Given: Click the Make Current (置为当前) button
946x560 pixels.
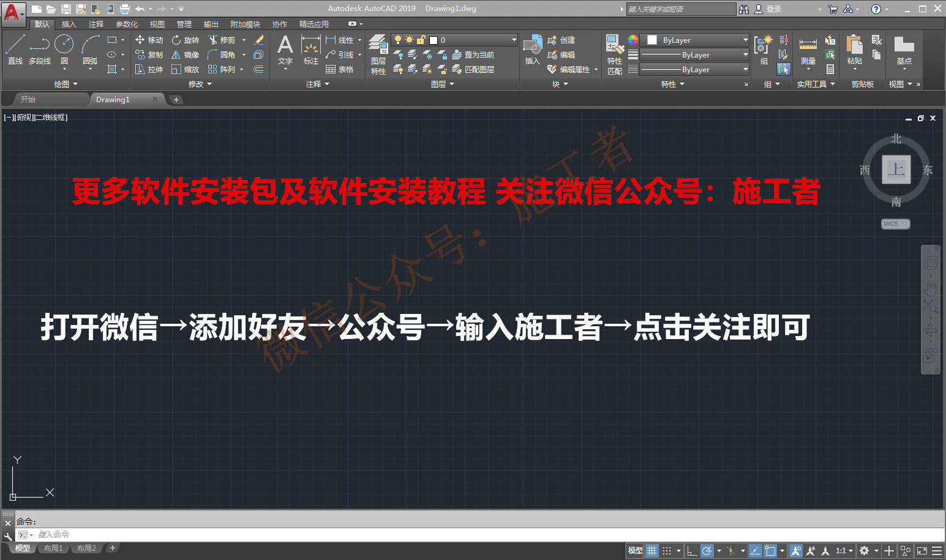Looking at the screenshot, I should coord(473,54).
